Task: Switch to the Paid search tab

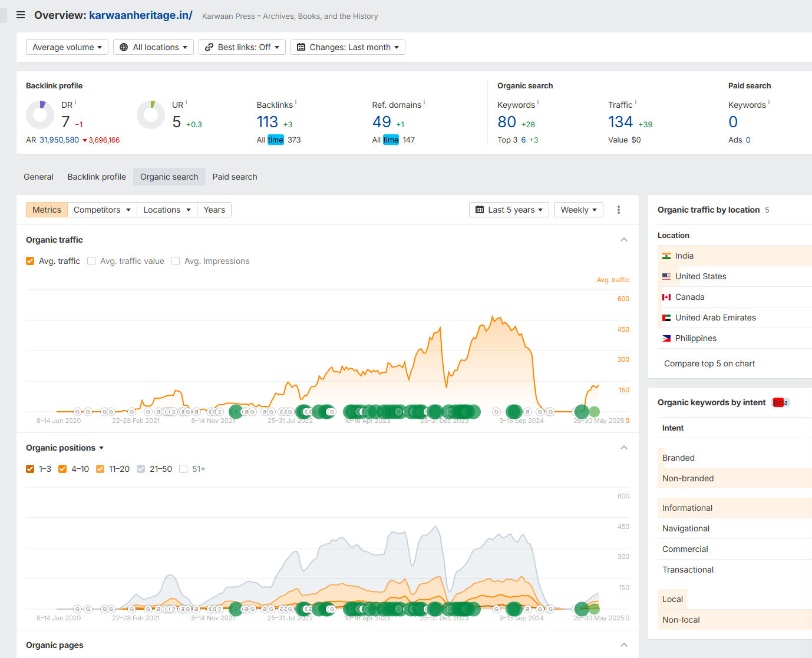Action: (235, 177)
